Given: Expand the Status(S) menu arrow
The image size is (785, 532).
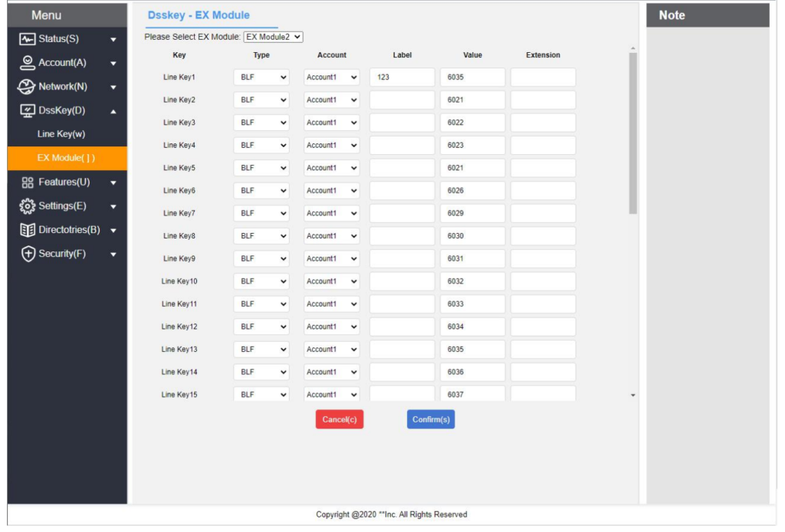Looking at the screenshot, I should coord(113,40).
